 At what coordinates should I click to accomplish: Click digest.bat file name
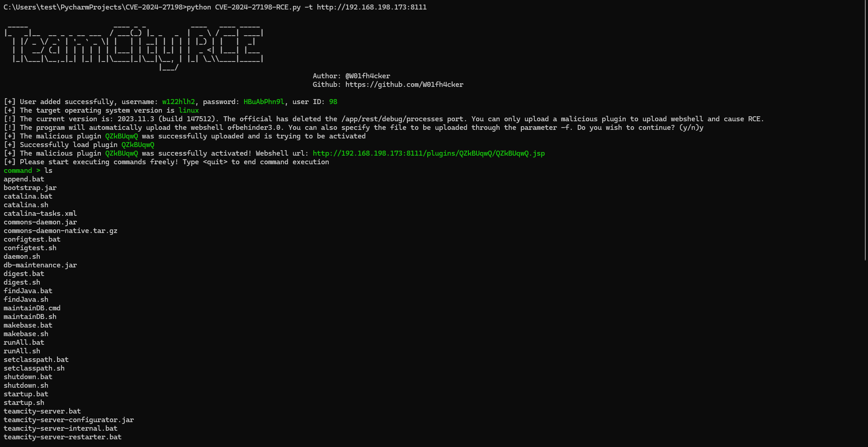[x=24, y=274]
